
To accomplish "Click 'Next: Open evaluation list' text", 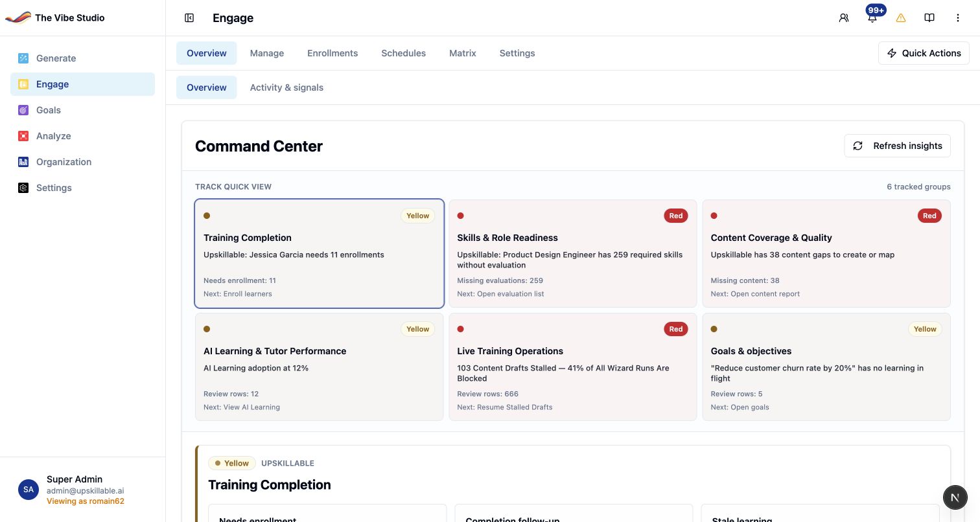I will (500, 294).
